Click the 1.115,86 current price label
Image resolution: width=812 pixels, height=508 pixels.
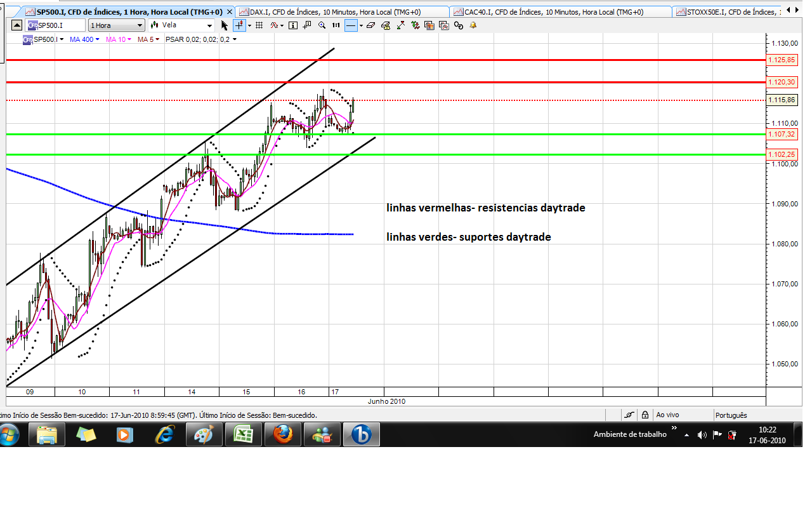point(781,100)
